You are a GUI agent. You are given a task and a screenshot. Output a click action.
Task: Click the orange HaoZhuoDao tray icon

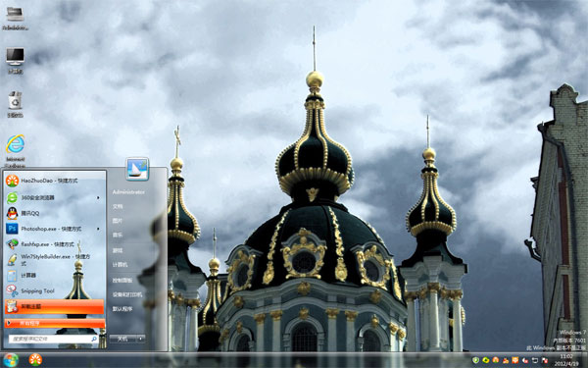pyautogui.click(x=495, y=360)
